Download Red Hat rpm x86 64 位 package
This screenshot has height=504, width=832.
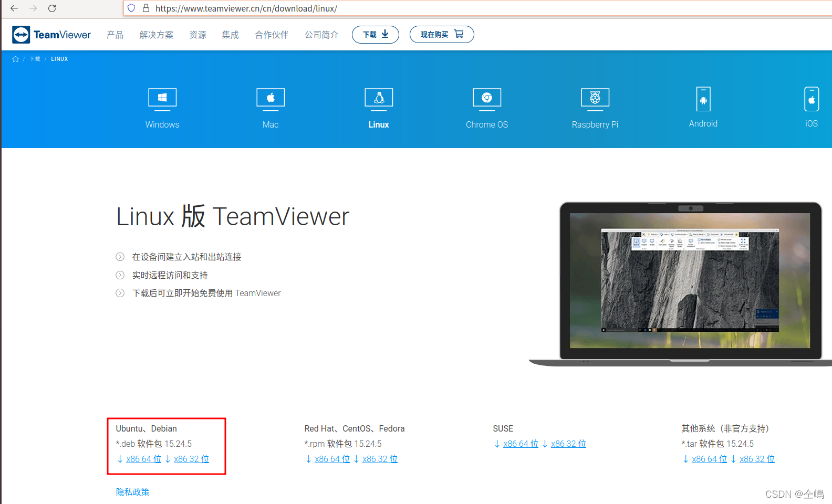pyautogui.click(x=332, y=459)
